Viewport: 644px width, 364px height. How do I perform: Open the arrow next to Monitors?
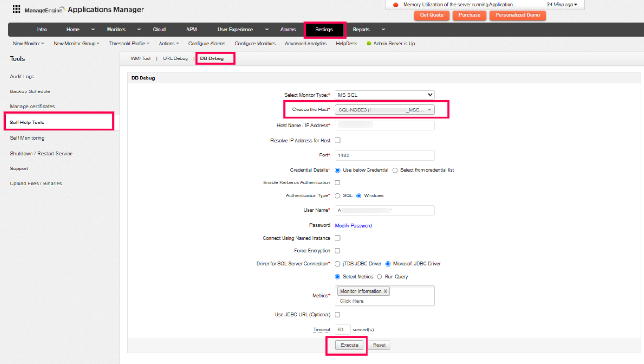tap(139, 30)
